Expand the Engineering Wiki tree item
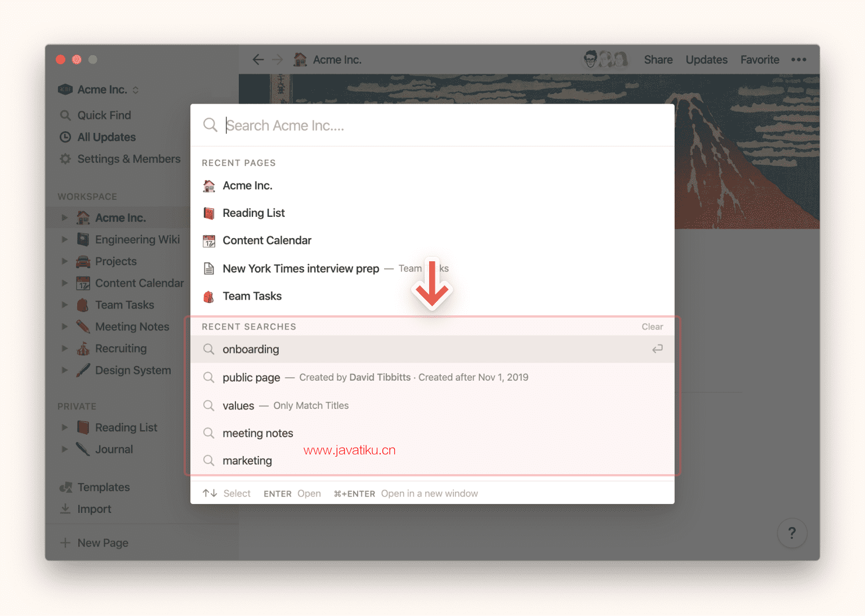The width and height of the screenshot is (865, 616). tap(64, 239)
